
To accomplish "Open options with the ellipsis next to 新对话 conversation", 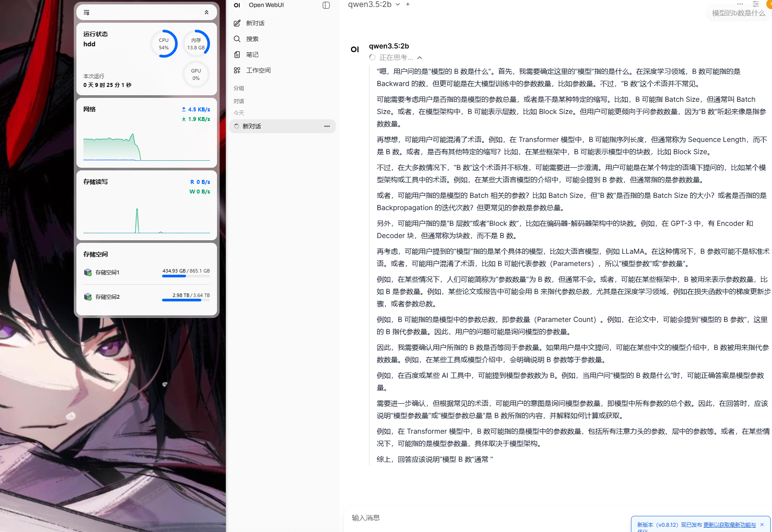I will (x=327, y=126).
